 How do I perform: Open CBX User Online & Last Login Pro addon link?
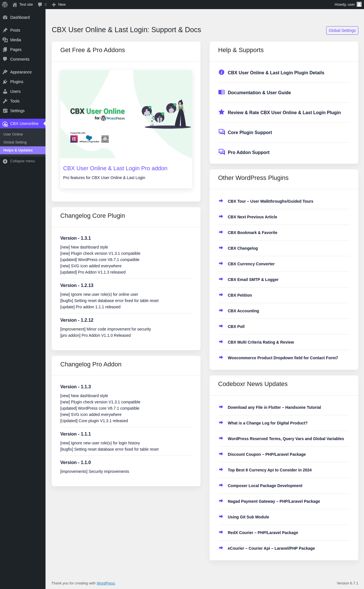click(115, 168)
